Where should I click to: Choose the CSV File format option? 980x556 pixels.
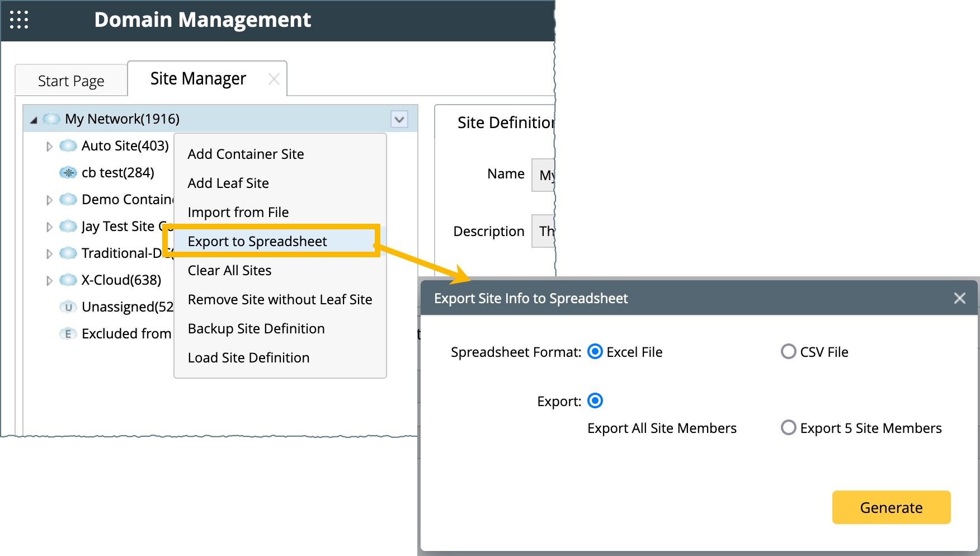(788, 352)
